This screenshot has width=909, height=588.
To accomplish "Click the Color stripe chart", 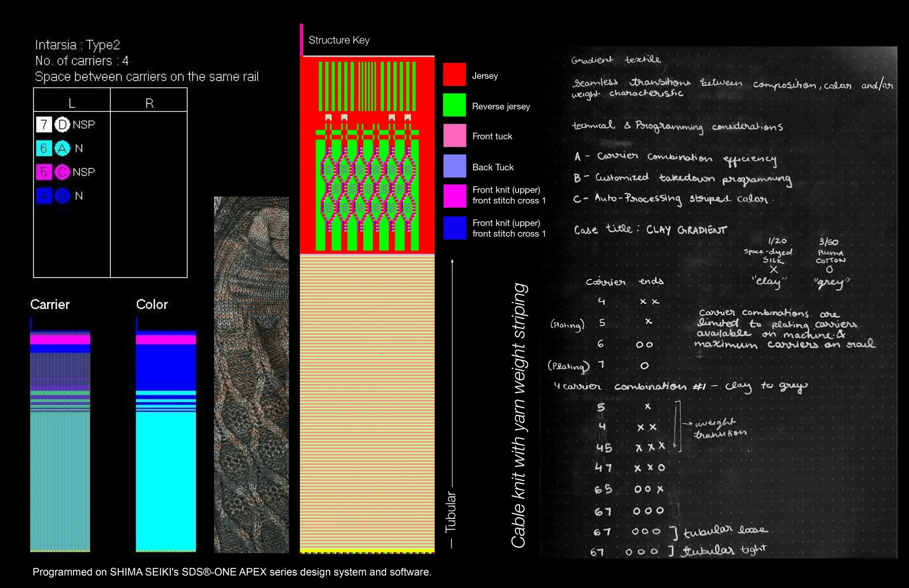I will coord(166,435).
